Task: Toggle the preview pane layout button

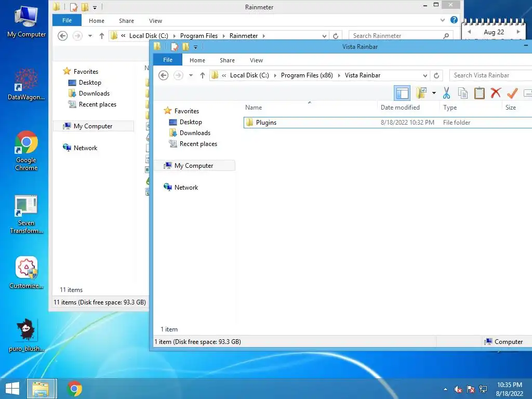Action: [402, 93]
